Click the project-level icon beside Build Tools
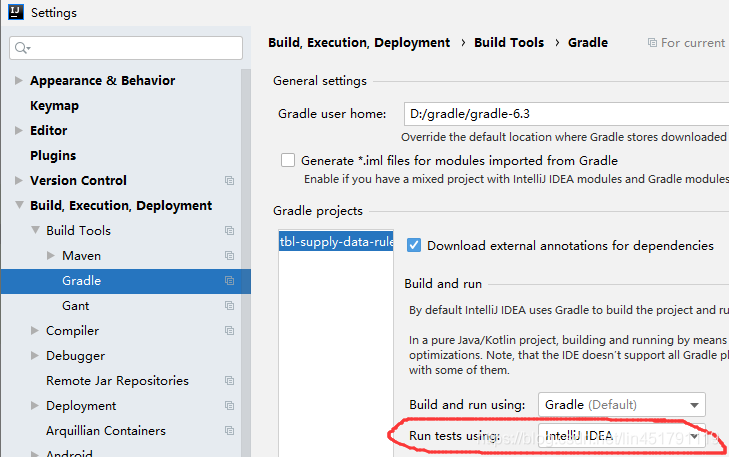729x457 pixels. [x=229, y=231]
